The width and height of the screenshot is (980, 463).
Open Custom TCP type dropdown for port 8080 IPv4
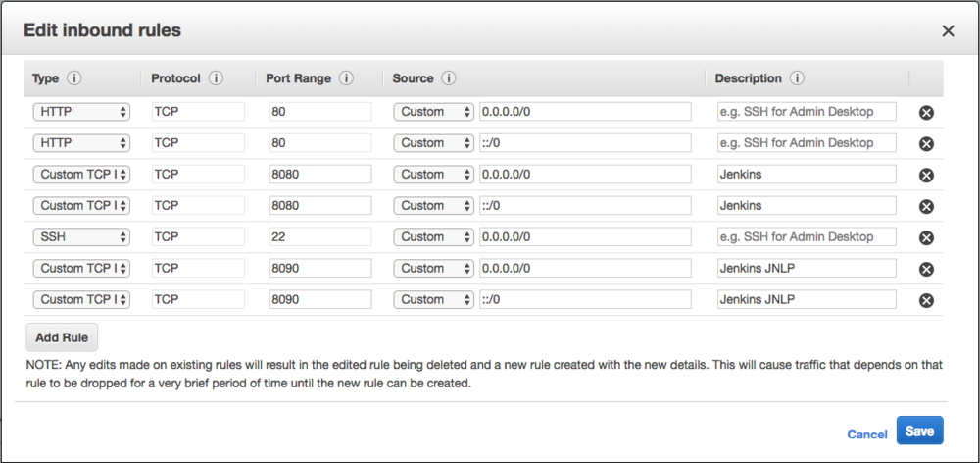(x=81, y=175)
